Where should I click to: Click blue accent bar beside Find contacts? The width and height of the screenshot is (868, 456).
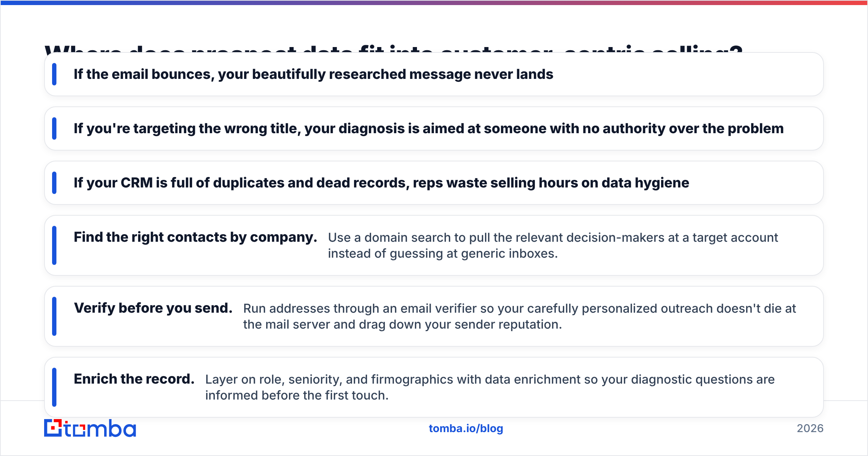tap(54, 245)
